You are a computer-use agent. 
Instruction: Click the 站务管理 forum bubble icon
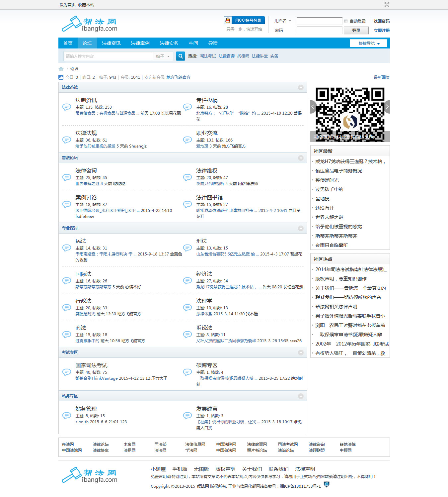pos(67,416)
